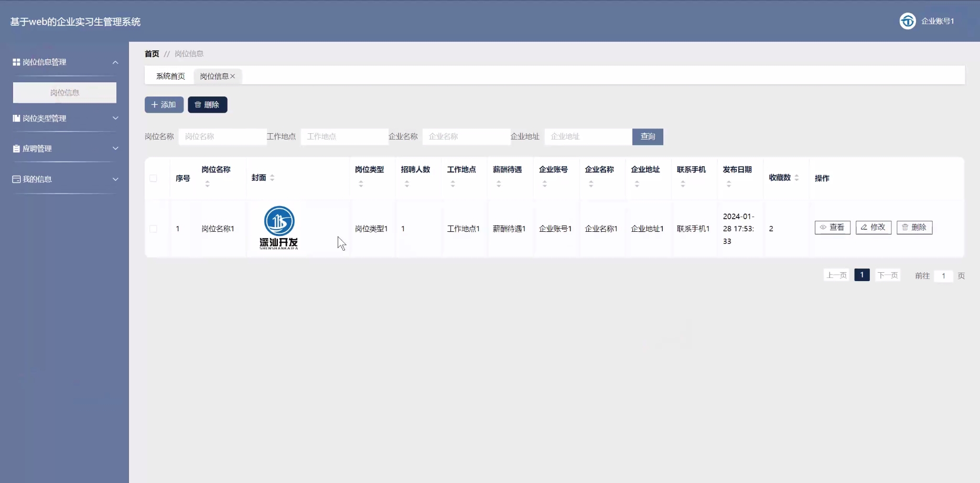This screenshot has height=483, width=980.
Task: Open the 岗位信息管理 grid icon in sidebar
Action: [x=16, y=62]
